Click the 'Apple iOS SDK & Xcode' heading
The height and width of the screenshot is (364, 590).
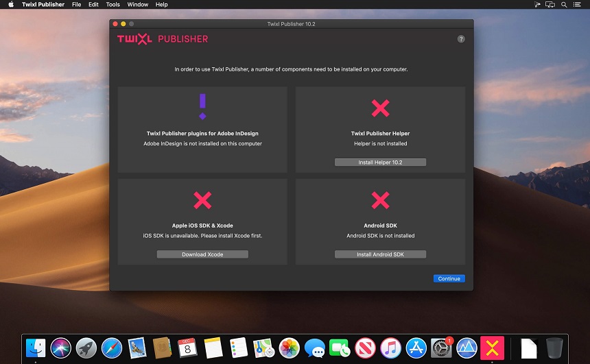tap(202, 226)
